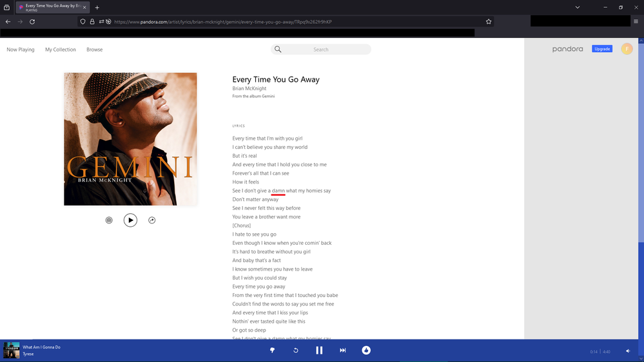Replay the current track in player bar
The height and width of the screenshot is (362, 644).
[x=296, y=350]
